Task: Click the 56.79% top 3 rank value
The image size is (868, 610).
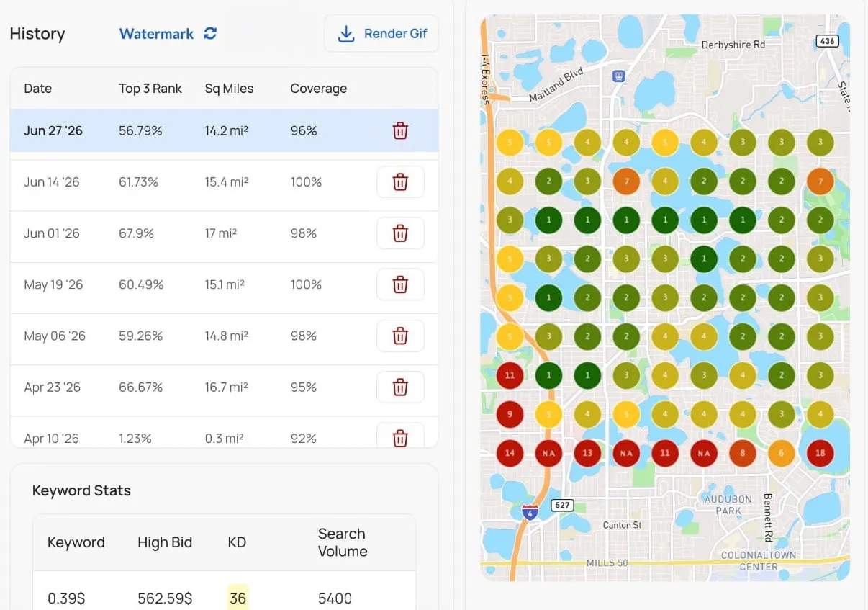Action: [x=140, y=130]
